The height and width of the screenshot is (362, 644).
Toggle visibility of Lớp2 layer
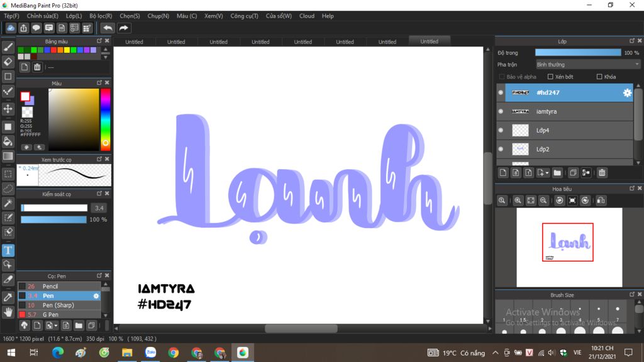click(501, 150)
